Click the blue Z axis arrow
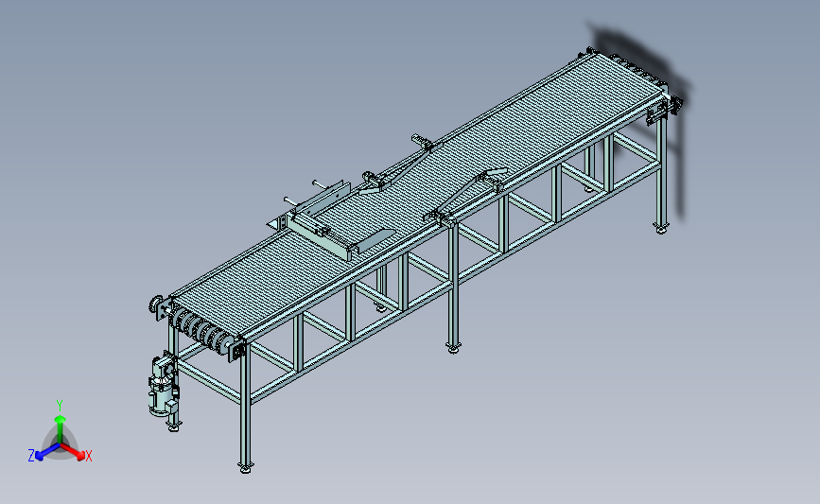The height and width of the screenshot is (504, 820). [47, 452]
